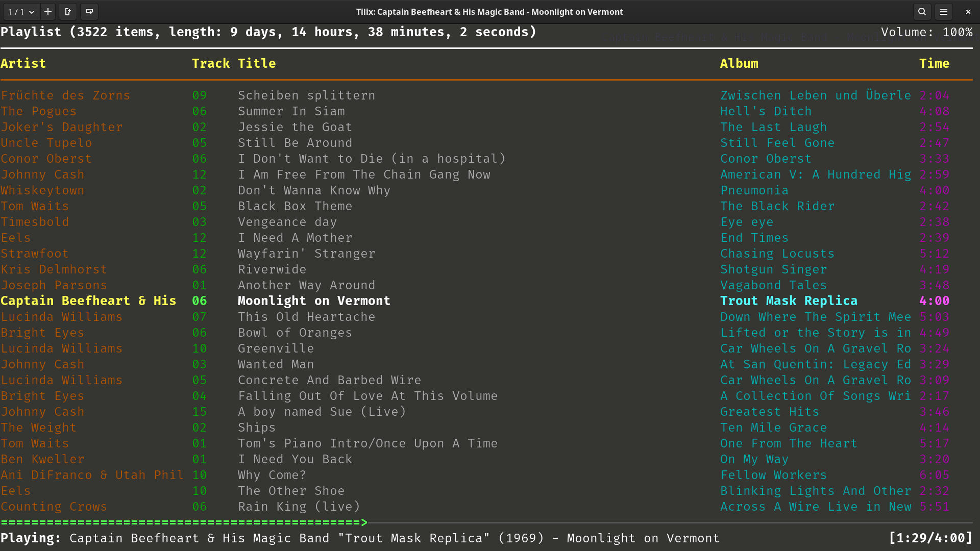Click the elapsed time [1:29/4:00] display
Viewport: 980px width, 551px height.
(930, 538)
